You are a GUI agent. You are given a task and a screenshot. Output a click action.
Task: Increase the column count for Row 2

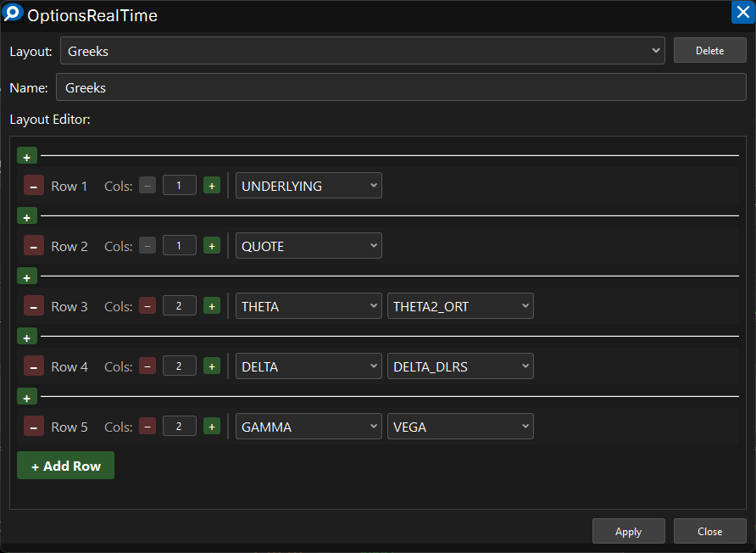(212, 246)
